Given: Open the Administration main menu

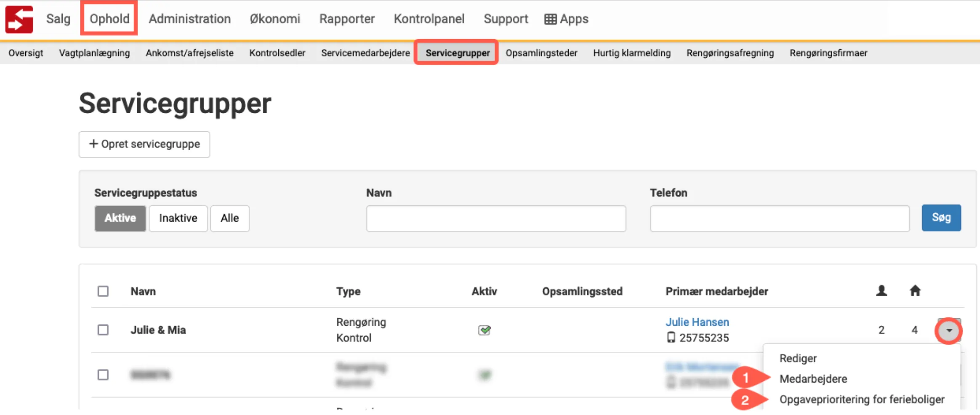Looking at the screenshot, I should pyautogui.click(x=189, y=19).
